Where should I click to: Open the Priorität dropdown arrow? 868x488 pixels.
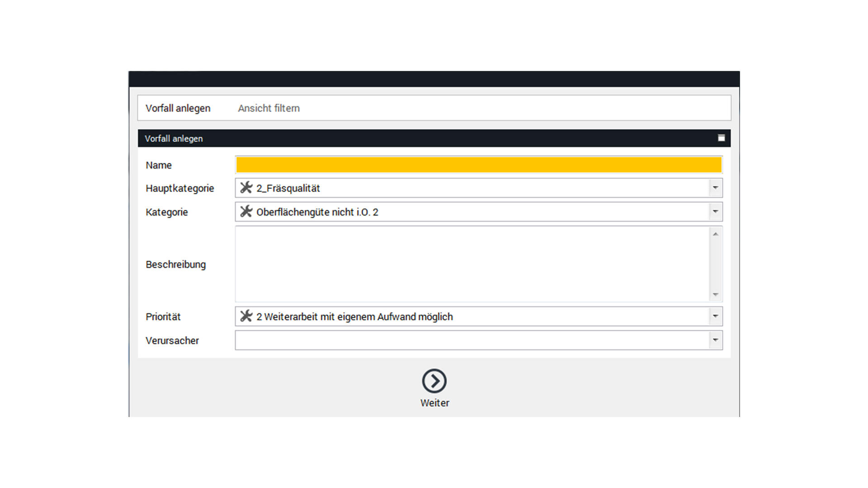pyautogui.click(x=715, y=316)
